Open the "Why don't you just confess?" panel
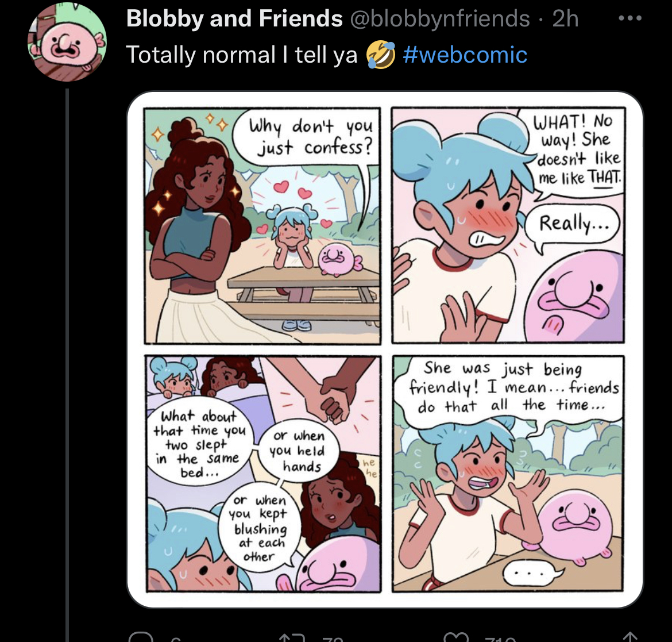Viewport: 672px width, 642px height. point(262,225)
